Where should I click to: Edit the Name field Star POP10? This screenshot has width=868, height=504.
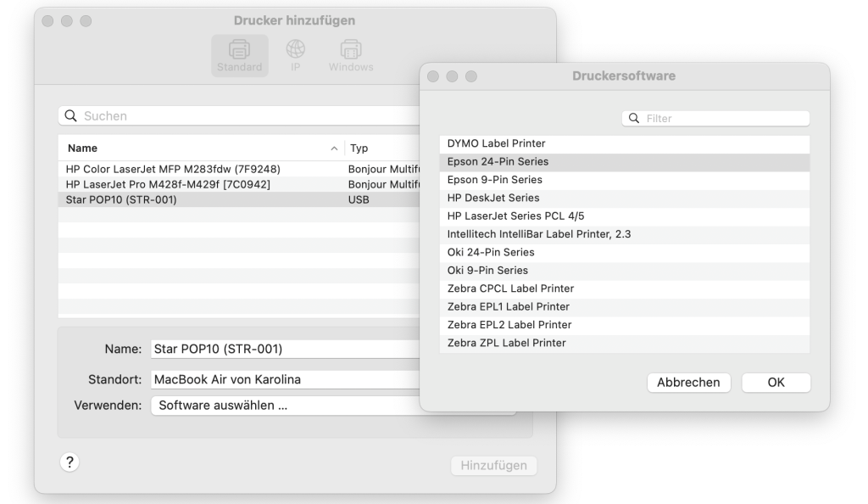click(286, 349)
